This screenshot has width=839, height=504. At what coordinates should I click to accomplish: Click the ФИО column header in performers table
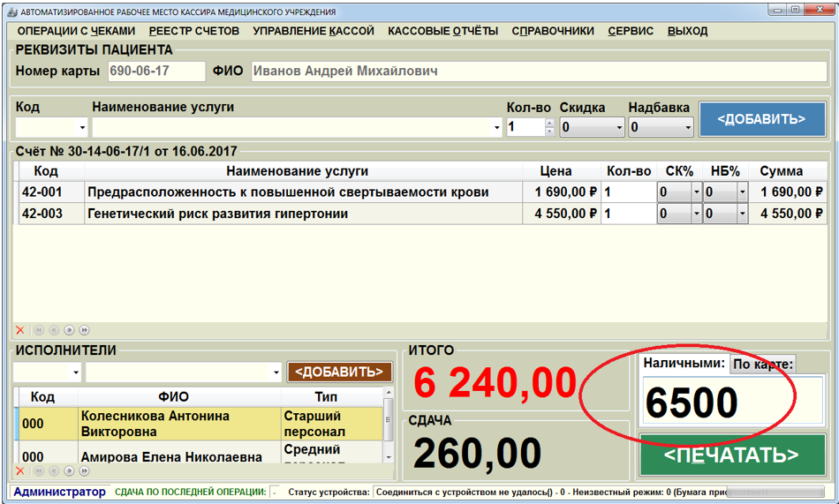(180, 397)
